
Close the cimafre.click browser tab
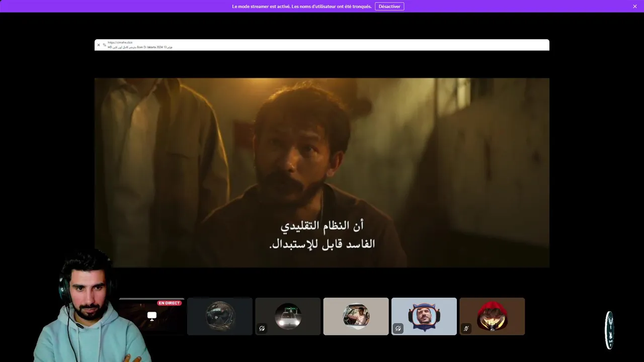[99, 45]
